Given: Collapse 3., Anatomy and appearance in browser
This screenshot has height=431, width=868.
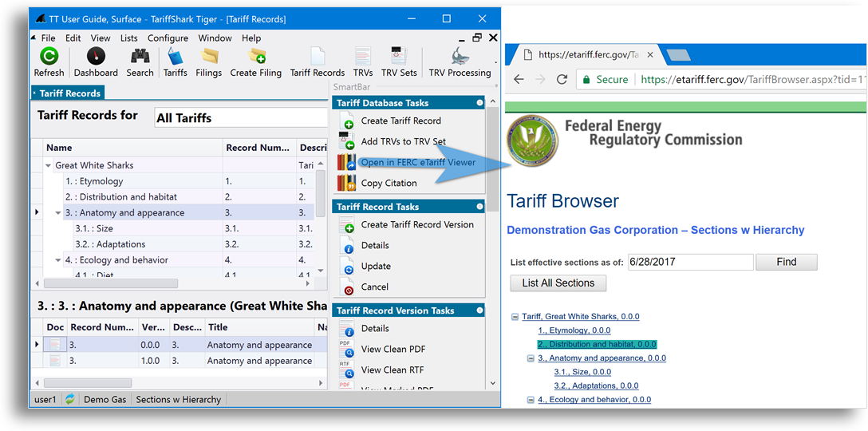Looking at the screenshot, I should (x=531, y=358).
